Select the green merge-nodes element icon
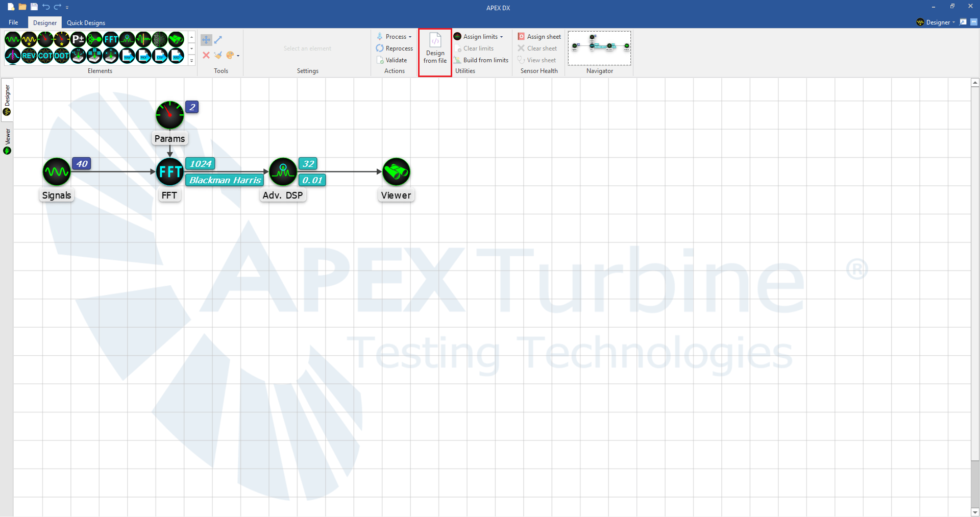Viewport: 980px width, 517px height. tap(94, 39)
